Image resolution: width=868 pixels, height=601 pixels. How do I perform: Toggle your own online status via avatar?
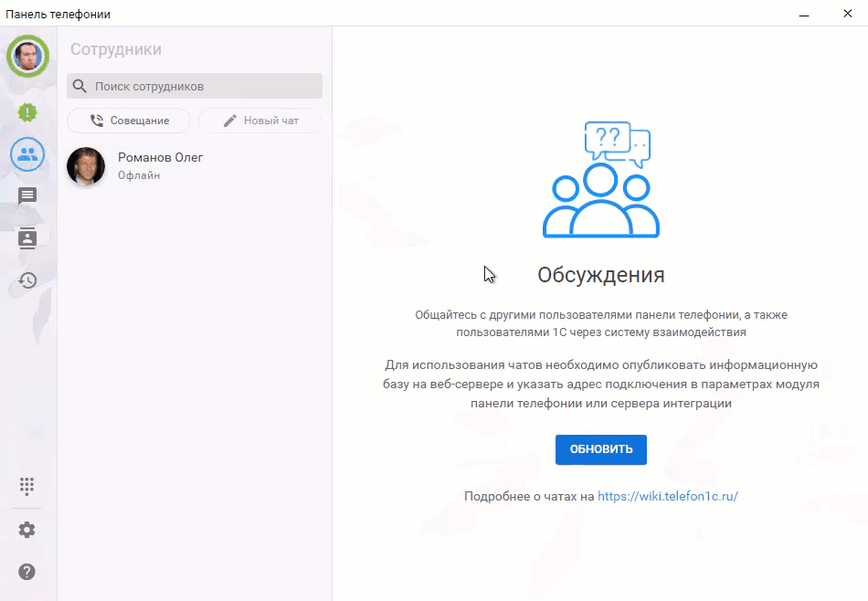click(x=27, y=57)
